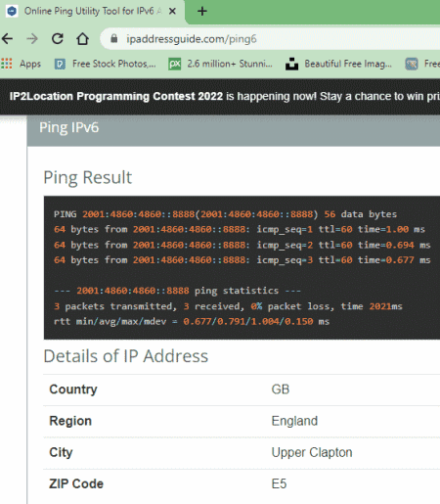
Task: Click the browser Back arrow
Action: tap(7, 39)
